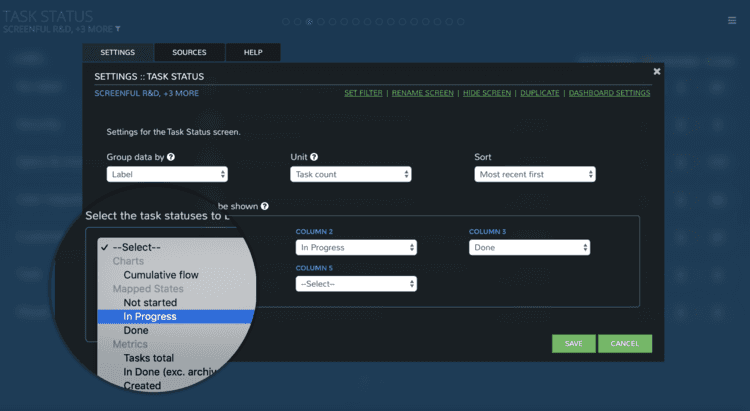The height and width of the screenshot is (411, 750).
Task: Open Column 5 --Select-- dropdown
Action: (356, 284)
